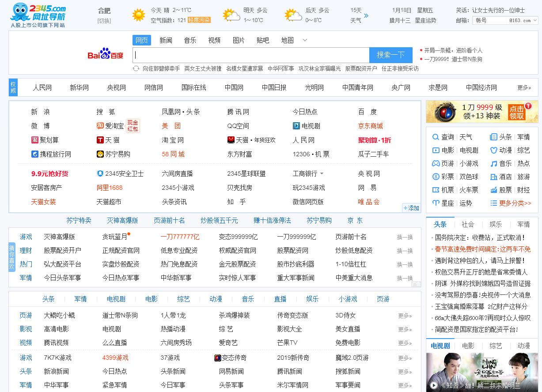Switch to 社会 news tab in sidebar
The height and width of the screenshot is (392, 542).
468,224
